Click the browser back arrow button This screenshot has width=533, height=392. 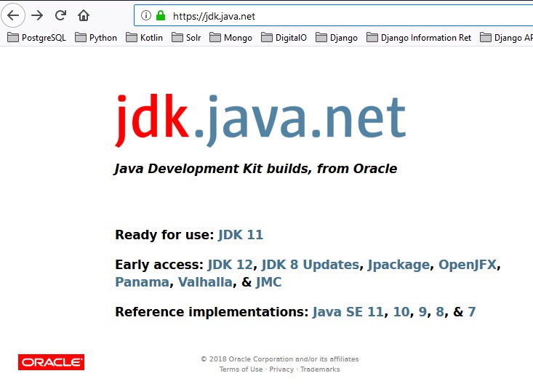click(13, 15)
